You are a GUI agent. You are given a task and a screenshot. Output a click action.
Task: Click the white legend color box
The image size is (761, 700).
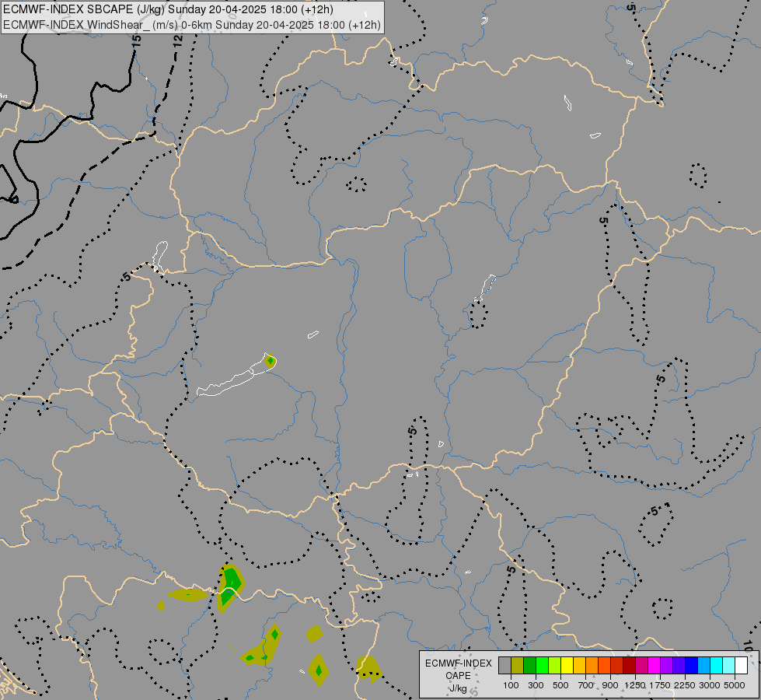[741, 666]
